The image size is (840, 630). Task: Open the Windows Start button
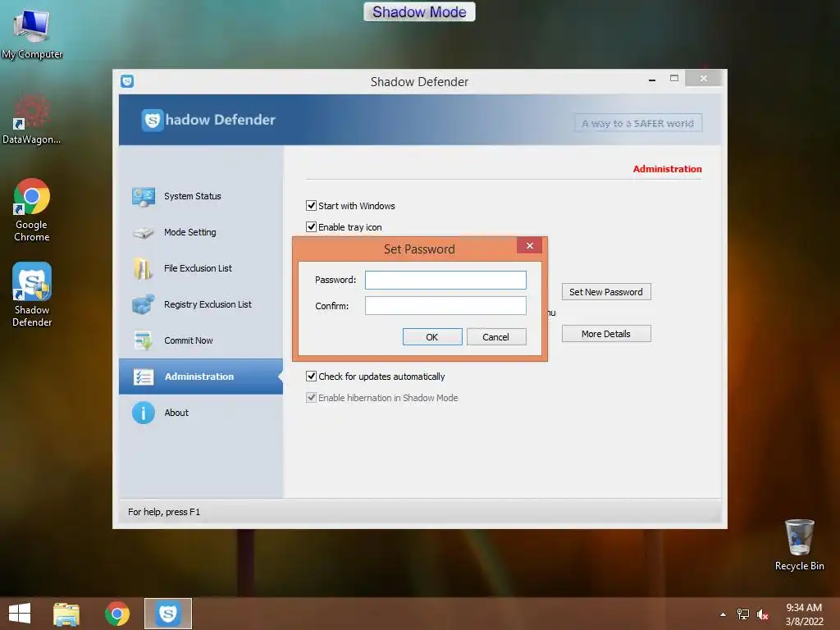pyautogui.click(x=20, y=614)
